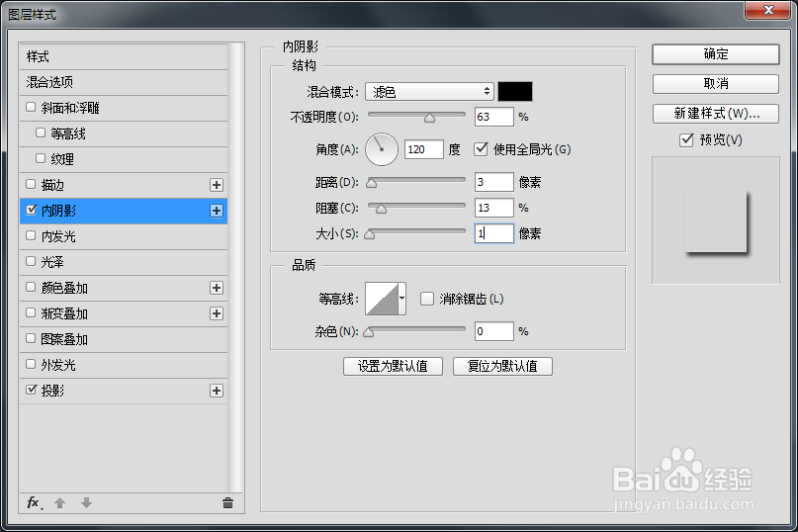798x532 pixels.
Task: Toggle 使用全局光 checkbox
Action: click(481, 148)
